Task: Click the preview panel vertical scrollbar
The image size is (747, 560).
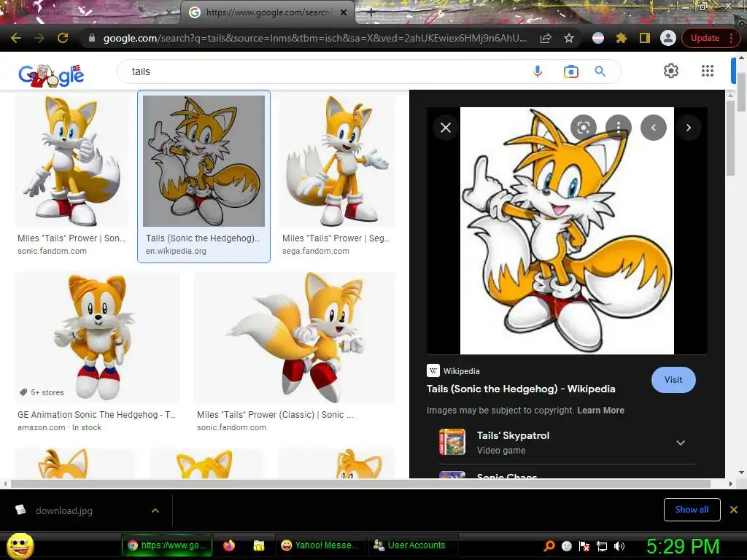Action: pyautogui.click(x=730, y=138)
